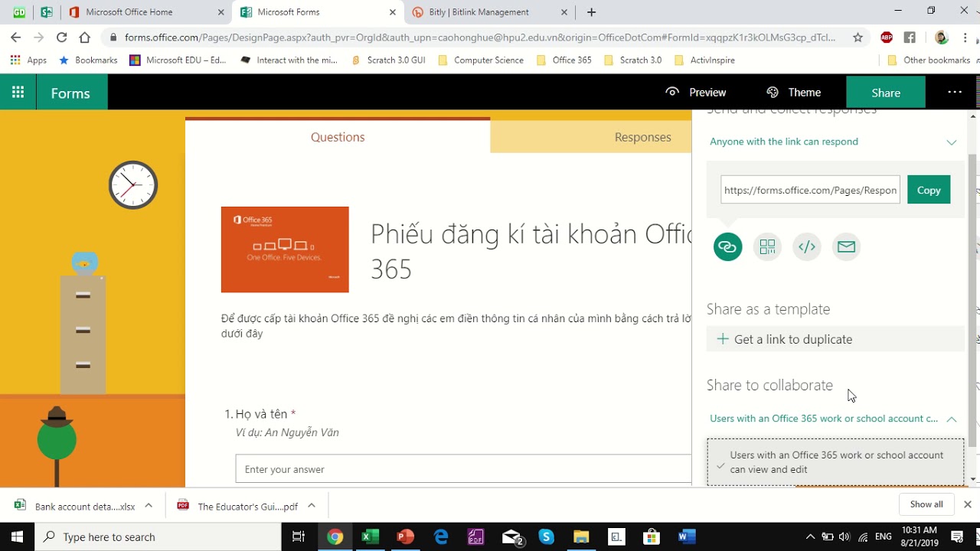
Task: Open the Other bookmarks folder
Action: 929,60
